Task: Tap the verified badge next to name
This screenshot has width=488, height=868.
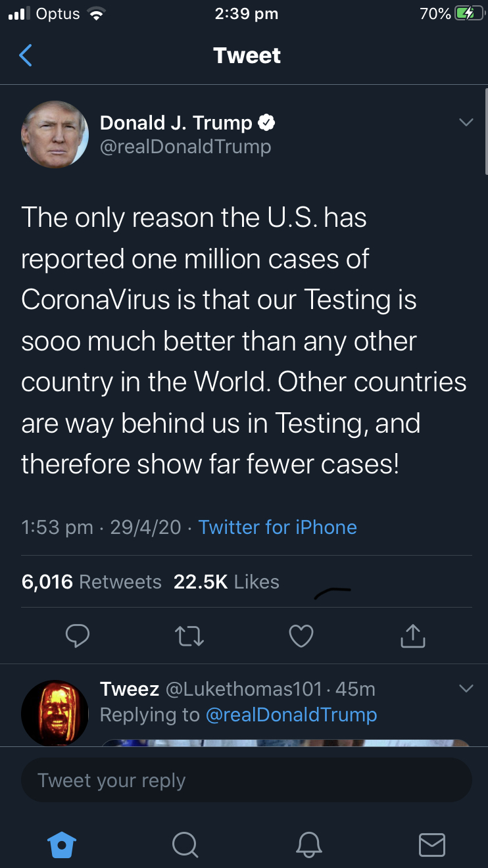Action: click(x=266, y=122)
